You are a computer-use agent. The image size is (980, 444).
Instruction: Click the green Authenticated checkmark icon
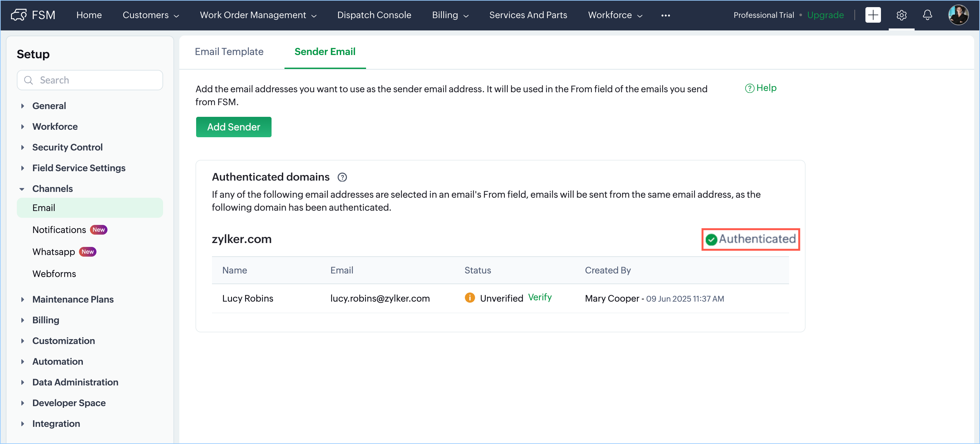711,239
